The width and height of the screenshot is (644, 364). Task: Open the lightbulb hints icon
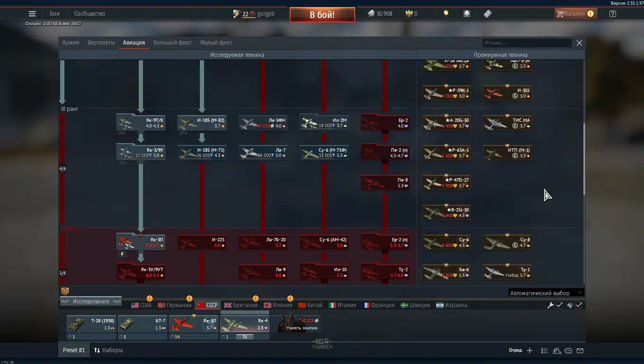tap(446, 14)
